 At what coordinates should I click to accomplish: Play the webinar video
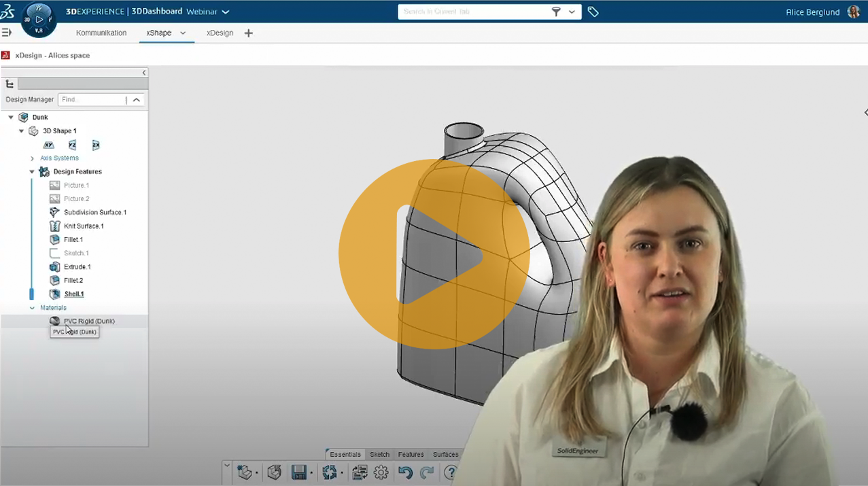click(x=434, y=254)
